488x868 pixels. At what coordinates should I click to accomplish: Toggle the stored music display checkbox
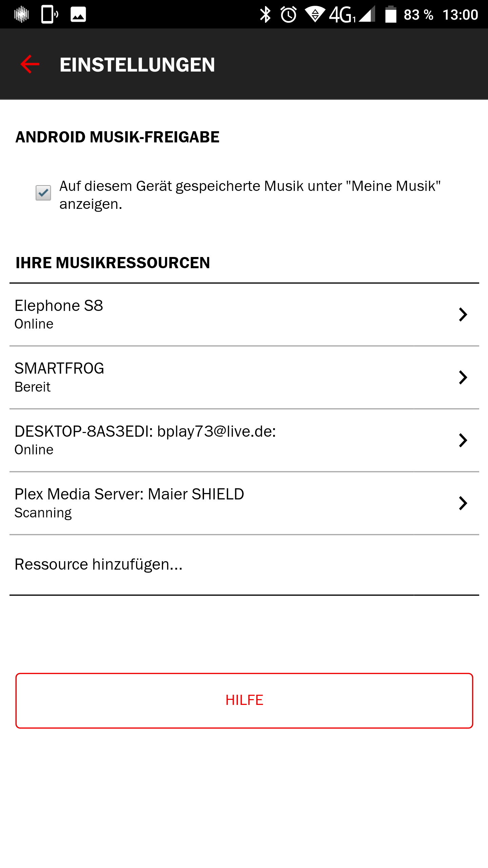(x=43, y=193)
